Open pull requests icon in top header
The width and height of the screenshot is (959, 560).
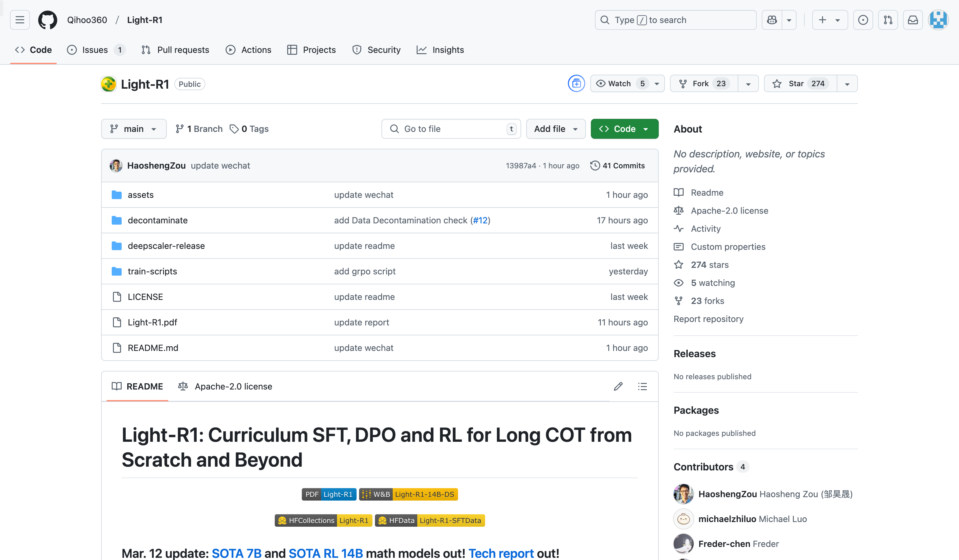coord(888,20)
